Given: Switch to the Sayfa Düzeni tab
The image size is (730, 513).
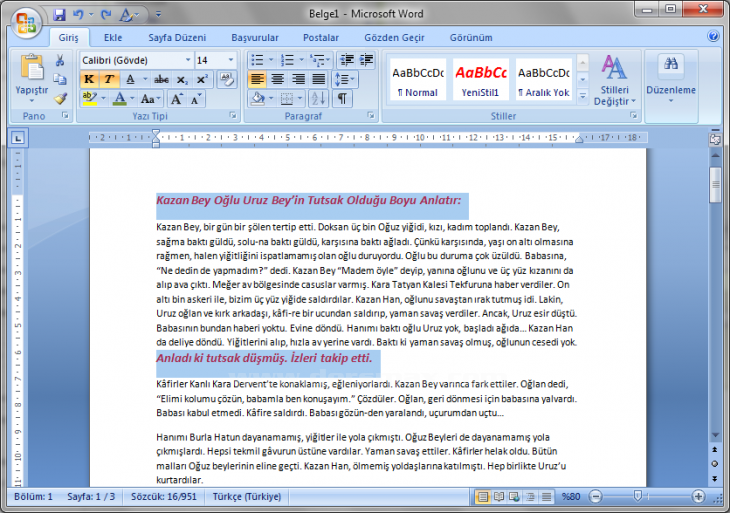Looking at the screenshot, I should point(176,37).
